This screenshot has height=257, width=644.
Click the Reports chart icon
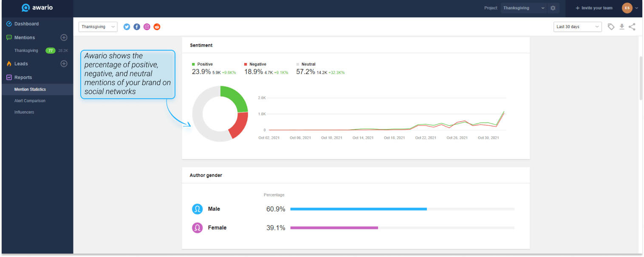click(9, 77)
